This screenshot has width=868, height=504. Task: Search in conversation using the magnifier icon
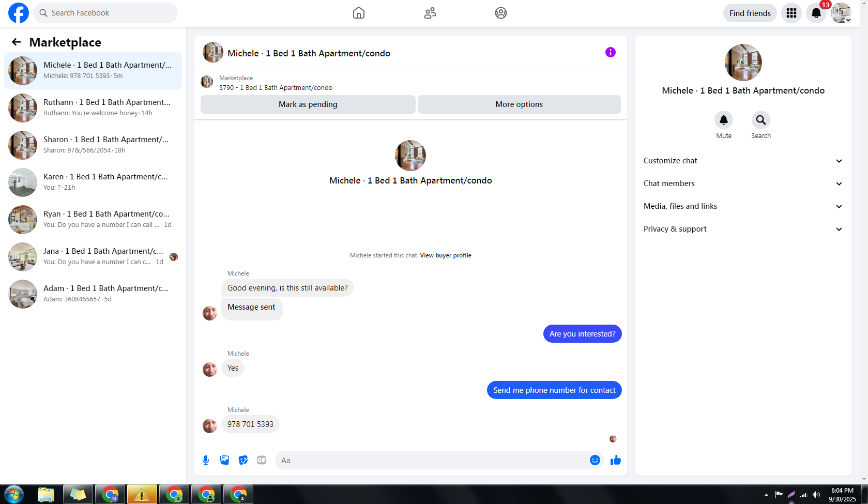[x=761, y=120]
